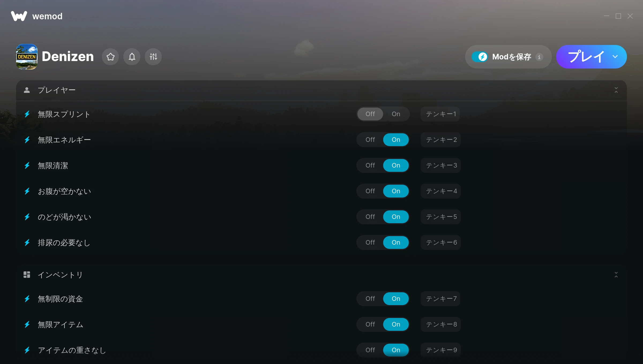Click the info icon next to Modを保存
This screenshot has width=643, height=364.
[539, 57]
